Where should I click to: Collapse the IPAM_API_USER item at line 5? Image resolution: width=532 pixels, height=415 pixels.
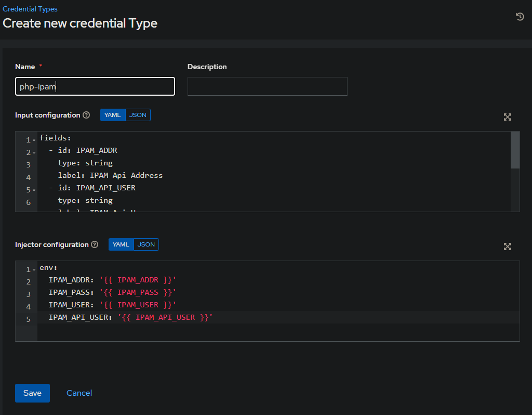tap(34, 190)
